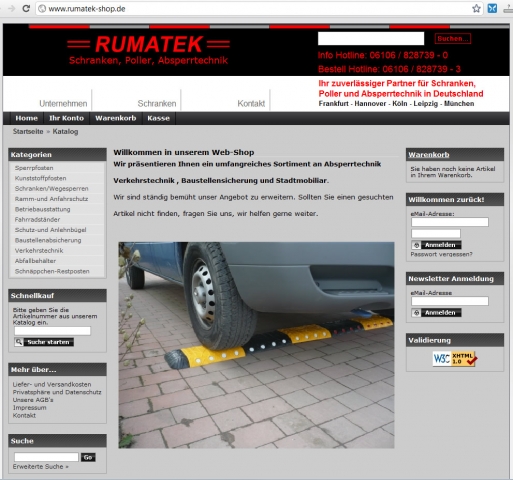This screenshot has width=513, height=480.
Task: Open Sperrpfosten category
Action: click(34, 168)
